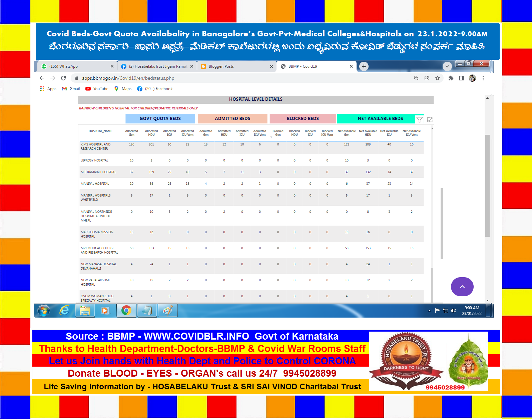Open the YouTube bookmark
532x419 pixels.
[x=97, y=89]
